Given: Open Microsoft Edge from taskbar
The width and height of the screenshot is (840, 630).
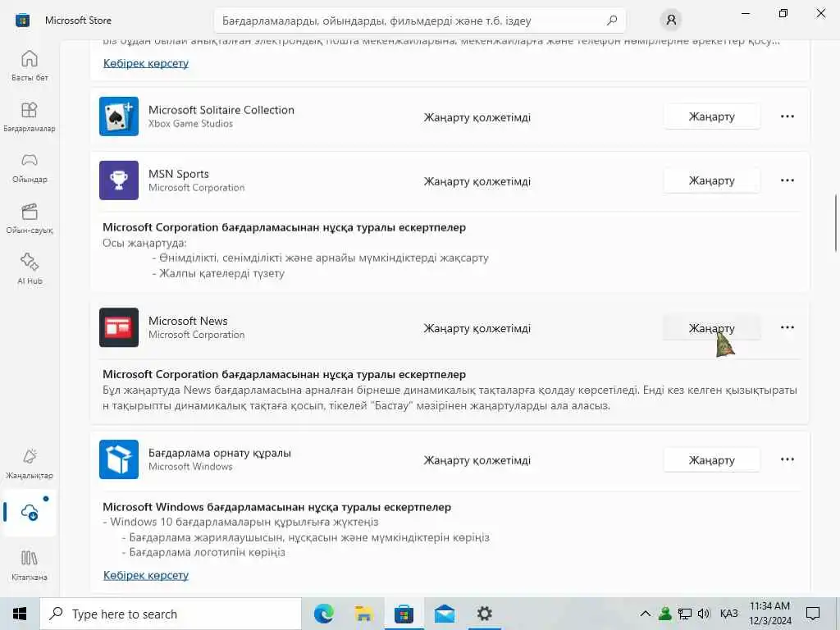Looking at the screenshot, I should [x=323, y=614].
